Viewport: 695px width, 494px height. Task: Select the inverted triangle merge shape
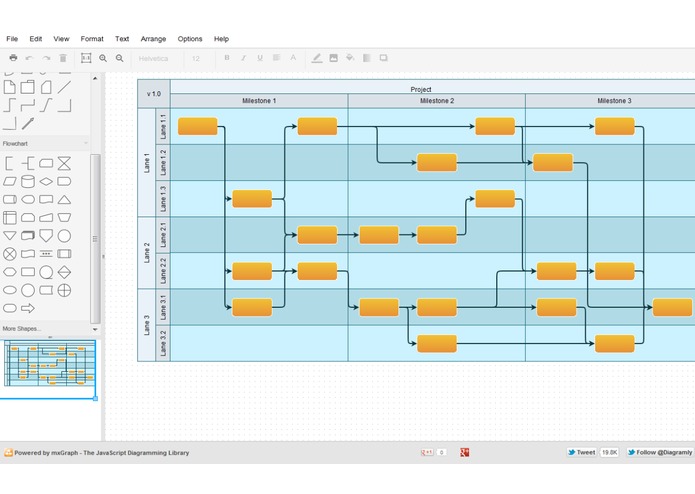(x=10, y=236)
